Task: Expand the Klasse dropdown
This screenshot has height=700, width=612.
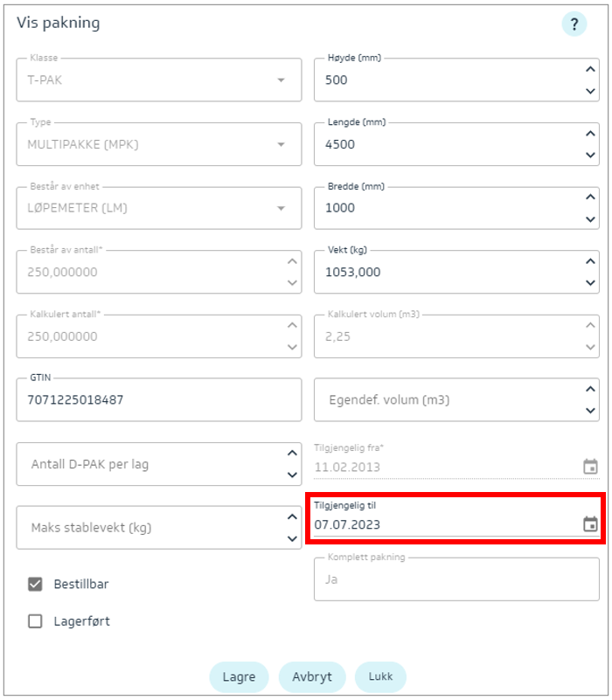Action: coord(281,80)
